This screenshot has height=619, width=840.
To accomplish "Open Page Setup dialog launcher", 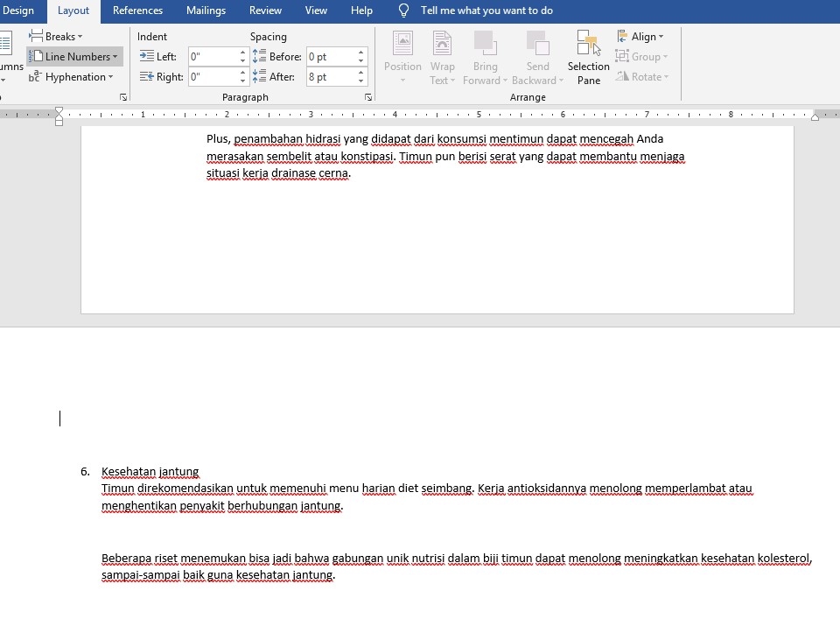I will click(x=123, y=97).
